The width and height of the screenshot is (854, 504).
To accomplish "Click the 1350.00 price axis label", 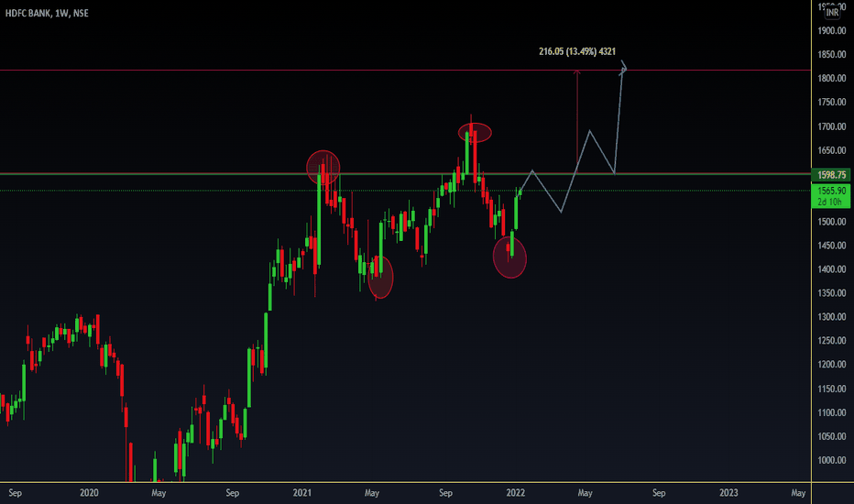I will [832, 293].
